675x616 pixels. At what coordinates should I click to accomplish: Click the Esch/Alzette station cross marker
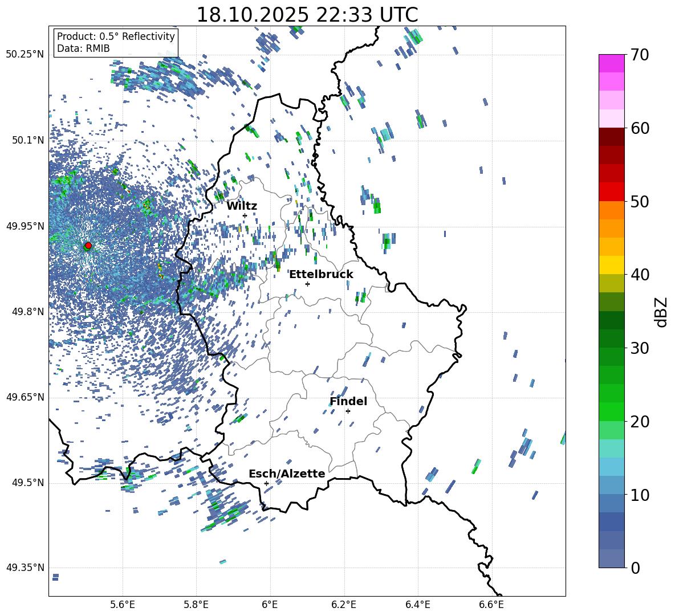266,483
